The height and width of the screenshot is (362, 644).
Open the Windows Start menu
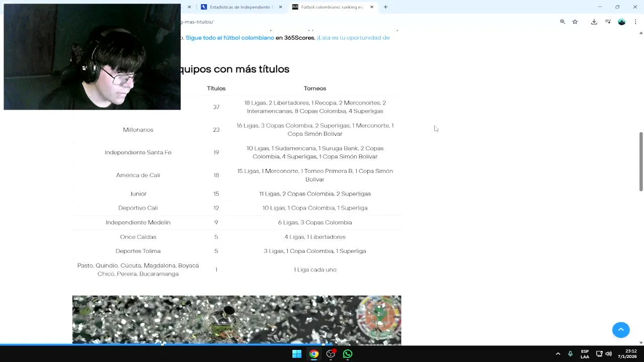297,354
